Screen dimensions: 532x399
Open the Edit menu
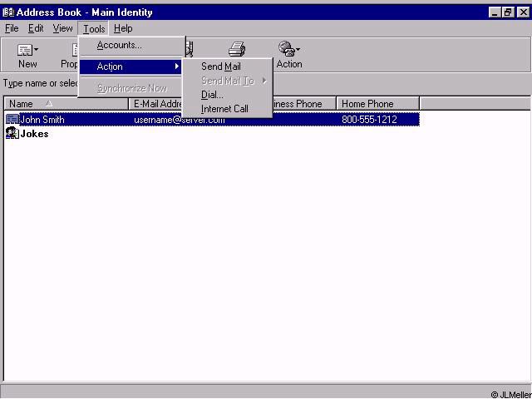click(36, 28)
